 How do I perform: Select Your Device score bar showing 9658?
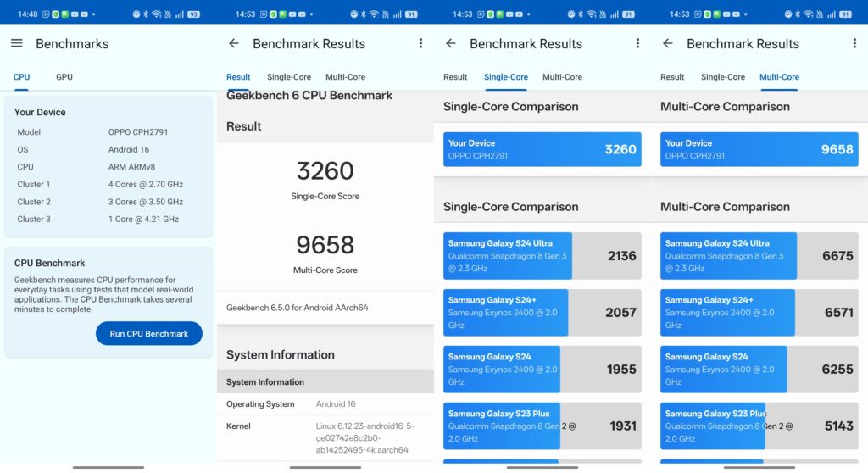coord(759,149)
